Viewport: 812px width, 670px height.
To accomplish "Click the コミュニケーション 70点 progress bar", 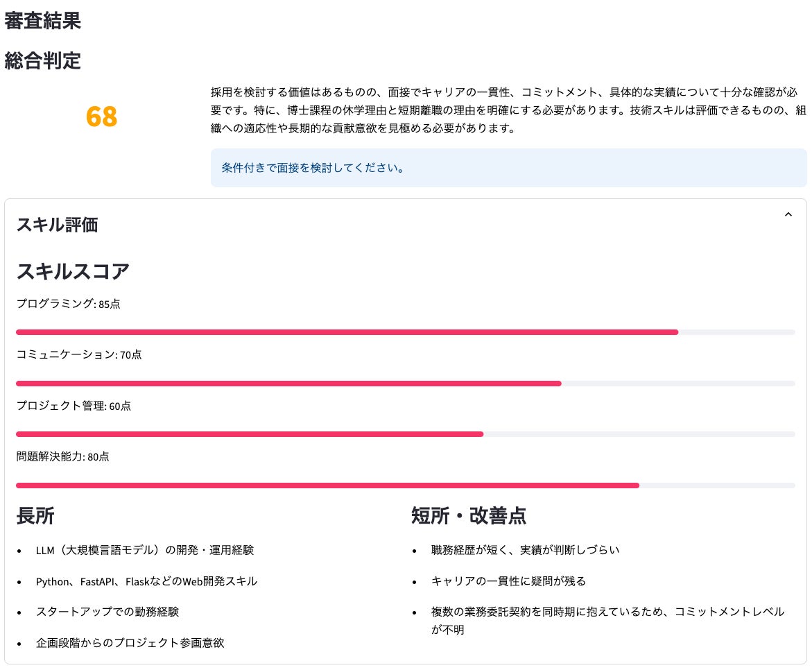I will (405, 384).
